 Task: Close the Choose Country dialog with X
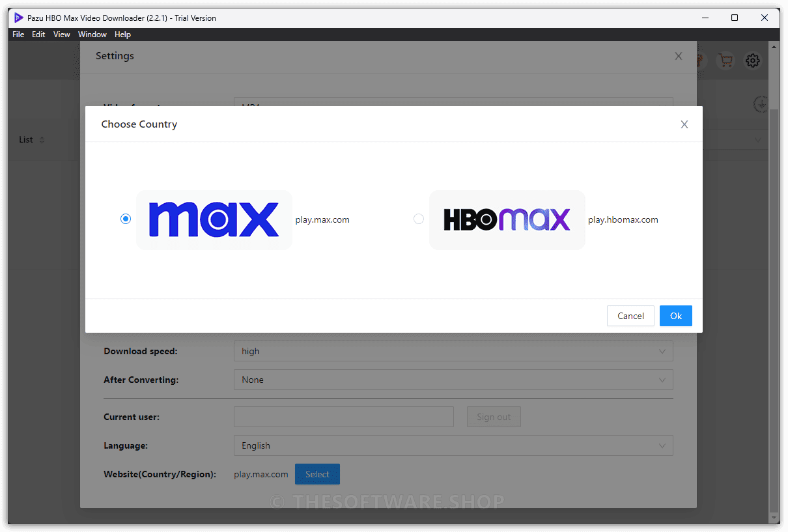[684, 124]
